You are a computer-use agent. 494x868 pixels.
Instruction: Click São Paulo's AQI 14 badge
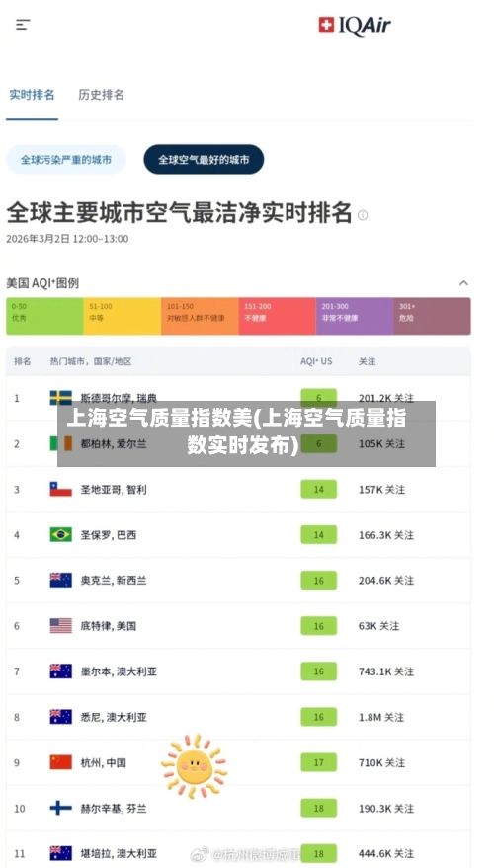pos(318,535)
